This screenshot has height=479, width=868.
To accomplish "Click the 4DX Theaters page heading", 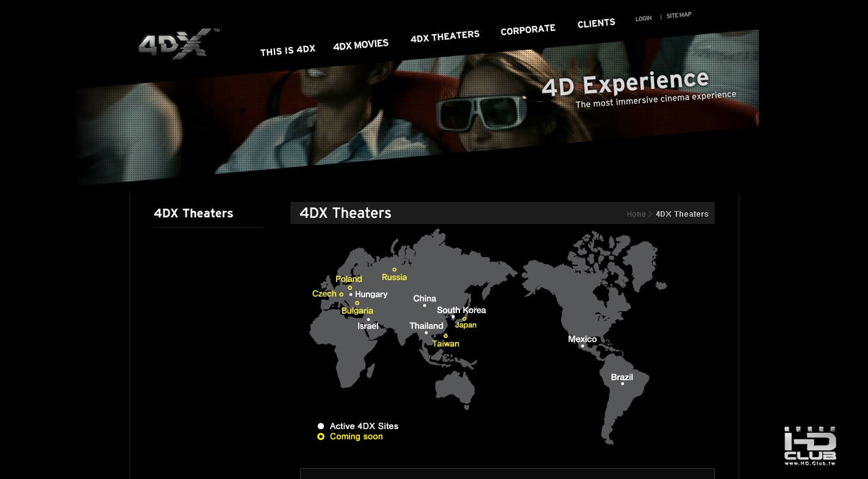I will click(345, 213).
